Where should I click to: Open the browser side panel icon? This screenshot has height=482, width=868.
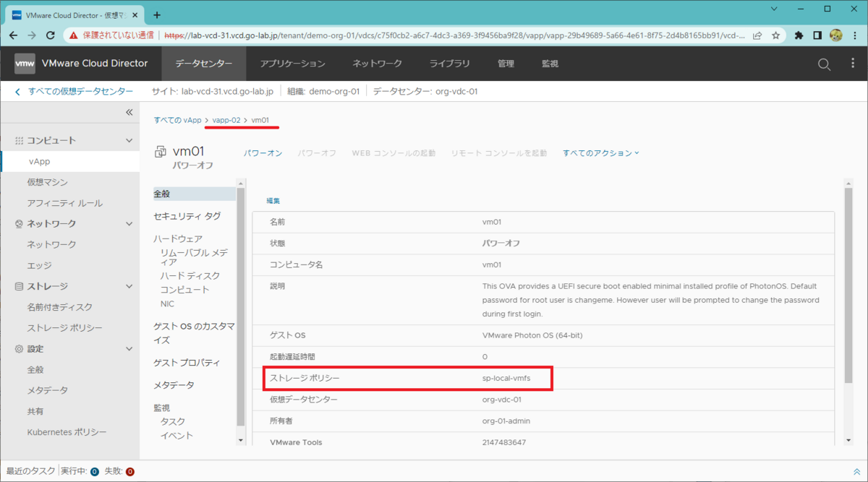[817, 35]
